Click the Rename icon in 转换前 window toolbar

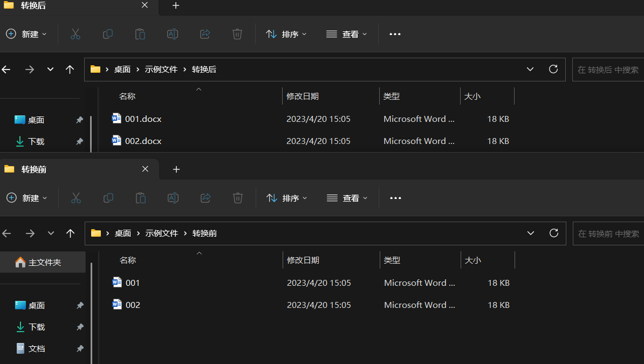pyautogui.click(x=173, y=198)
